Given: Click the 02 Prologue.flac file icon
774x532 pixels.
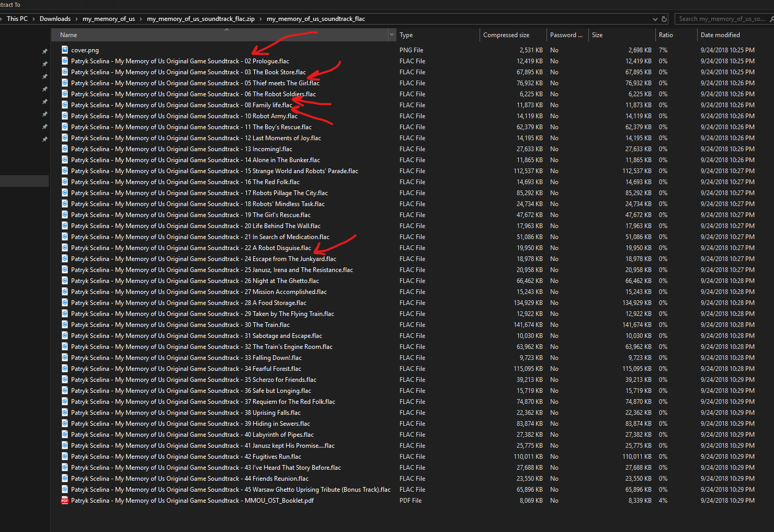Looking at the screenshot, I should 65,61.
